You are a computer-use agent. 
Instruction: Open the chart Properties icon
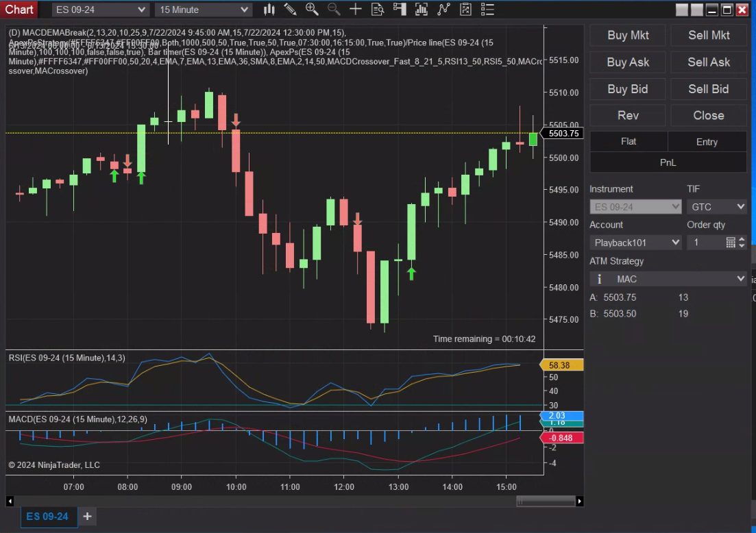click(464, 9)
